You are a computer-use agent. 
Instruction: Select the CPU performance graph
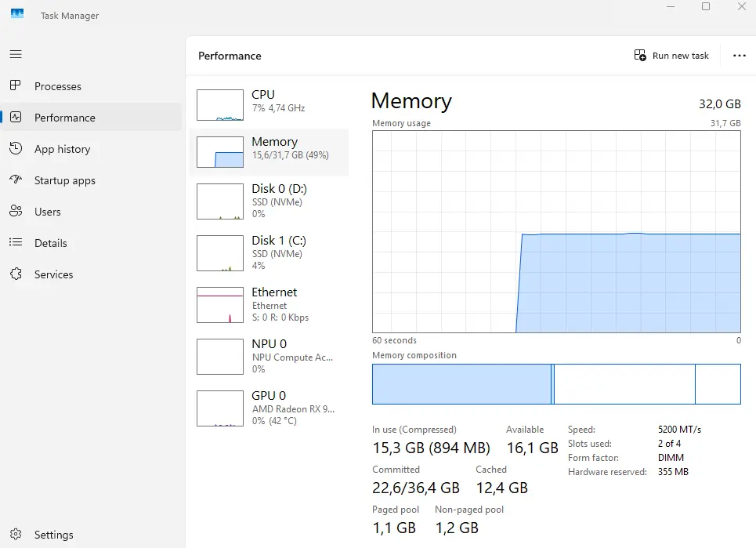(220, 105)
